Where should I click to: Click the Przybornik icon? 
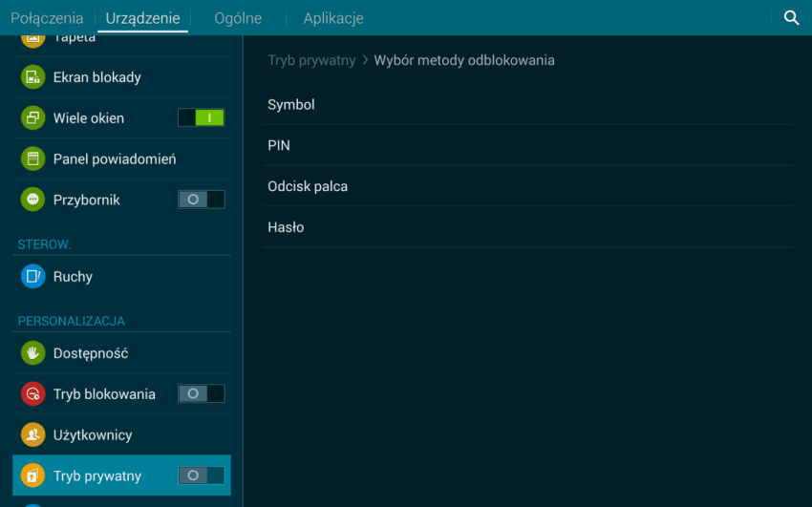click(x=33, y=200)
